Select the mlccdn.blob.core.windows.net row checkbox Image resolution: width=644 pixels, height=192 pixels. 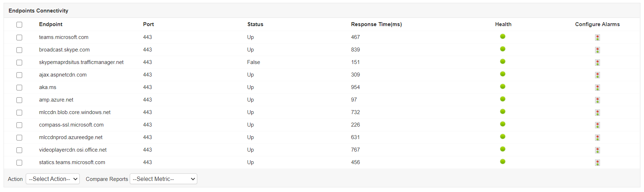(x=19, y=113)
